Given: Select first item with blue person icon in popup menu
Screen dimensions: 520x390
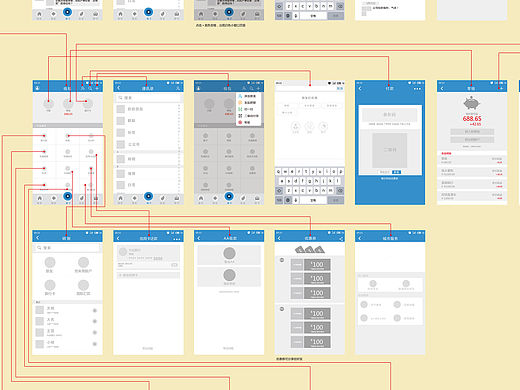Looking at the screenshot, I should click(x=248, y=96).
